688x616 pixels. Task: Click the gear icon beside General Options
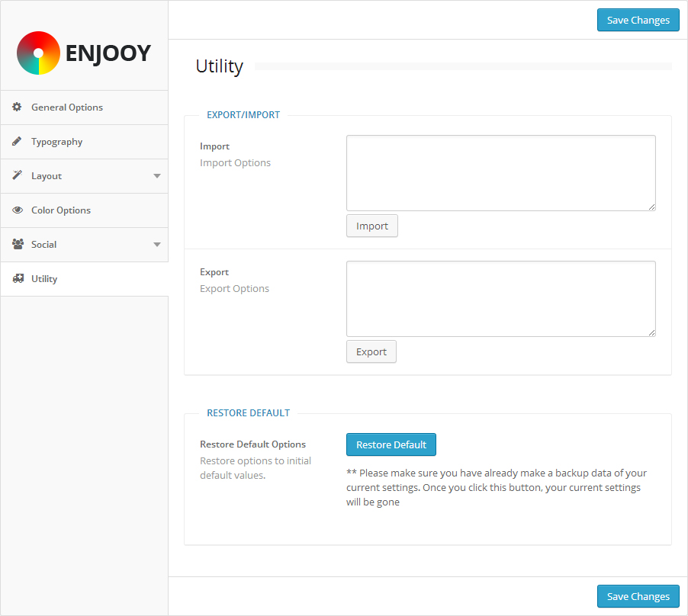point(17,107)
